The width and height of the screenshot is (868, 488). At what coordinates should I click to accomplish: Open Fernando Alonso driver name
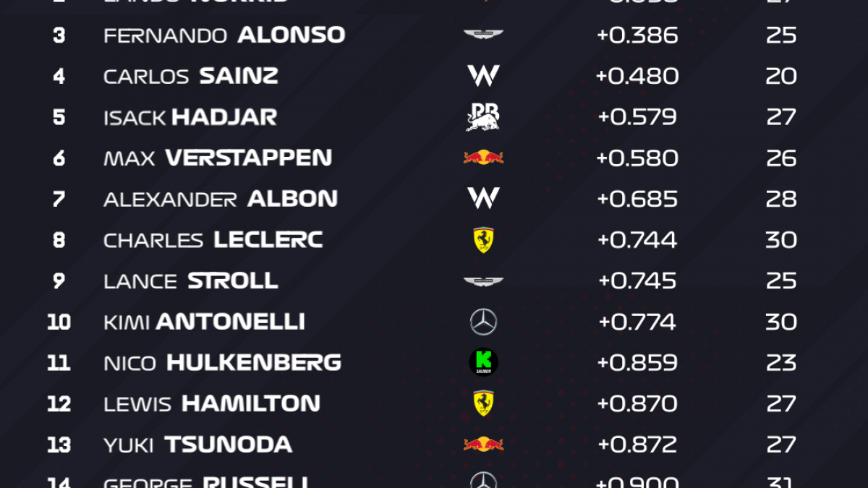pos(224,35)
